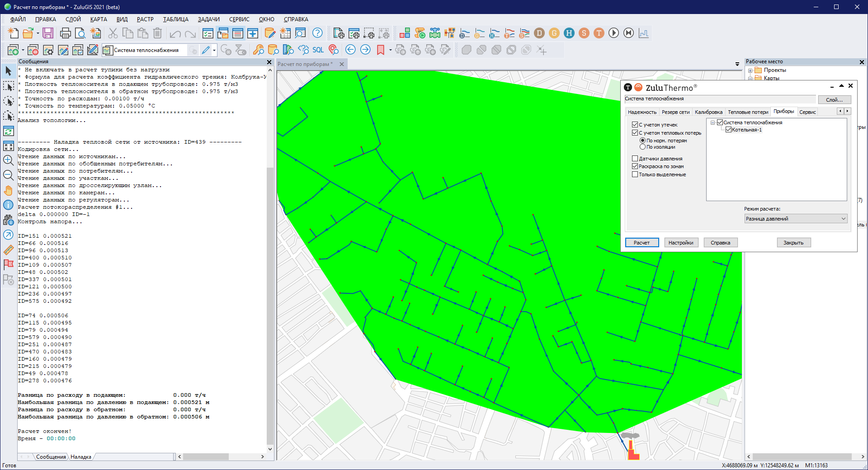The image size is (868, 470).
Task: Expand the Проекты tree folder
Action: coord(750,70)
